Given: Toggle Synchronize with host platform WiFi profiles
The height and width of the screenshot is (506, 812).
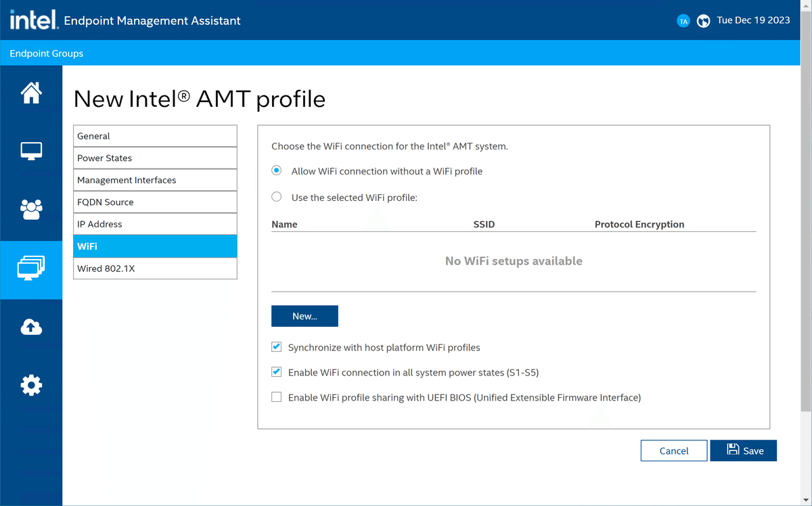Looking at the screenshot, I should point(277,347).
